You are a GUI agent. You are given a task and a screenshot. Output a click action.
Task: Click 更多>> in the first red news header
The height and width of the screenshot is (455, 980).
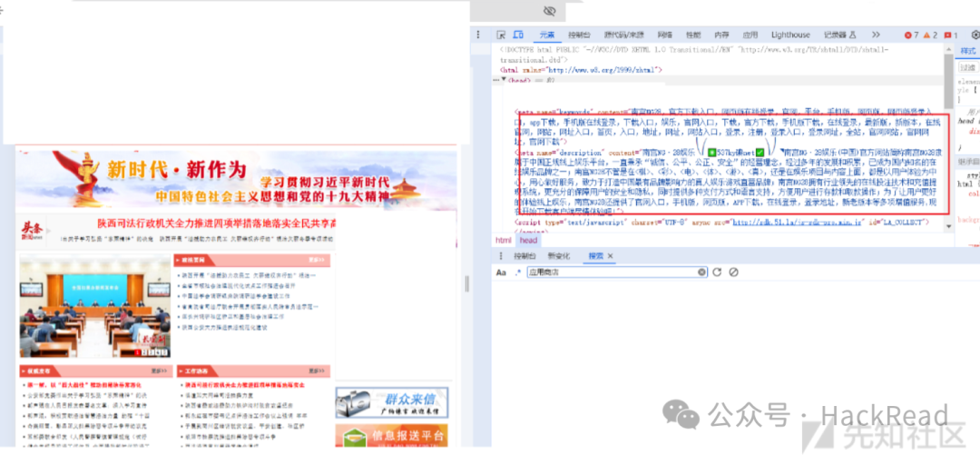pyautogui.click(x=317, y=260)
